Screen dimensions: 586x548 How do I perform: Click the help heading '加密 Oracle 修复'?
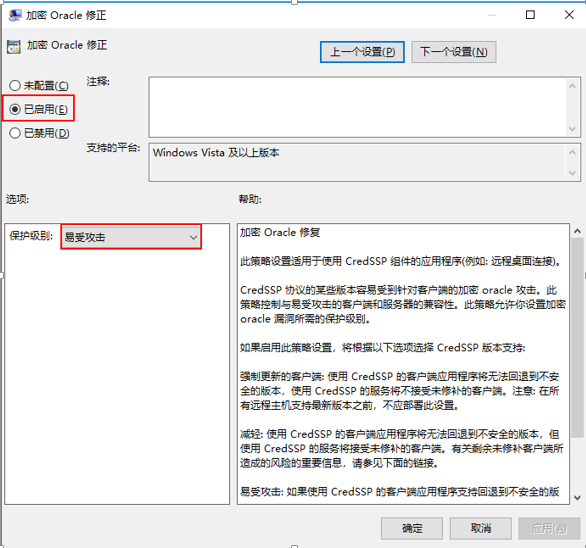(280, 233)
